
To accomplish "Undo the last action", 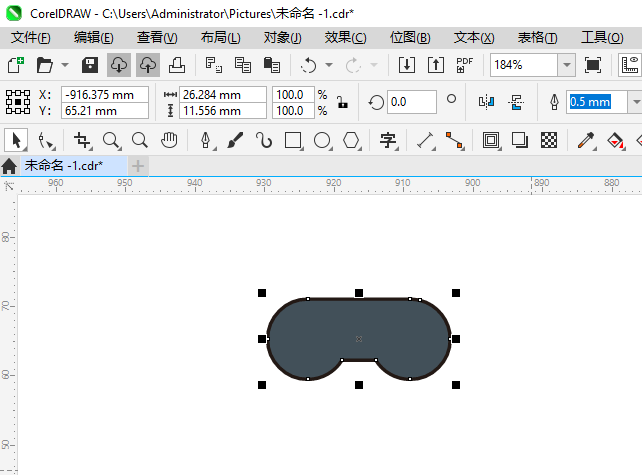I will [x=309, y=65].
